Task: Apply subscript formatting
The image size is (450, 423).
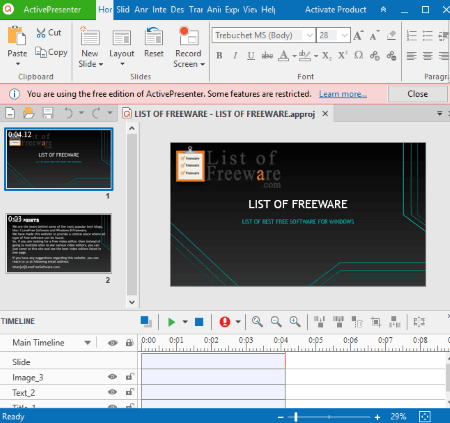Action: tap(326, 55)
